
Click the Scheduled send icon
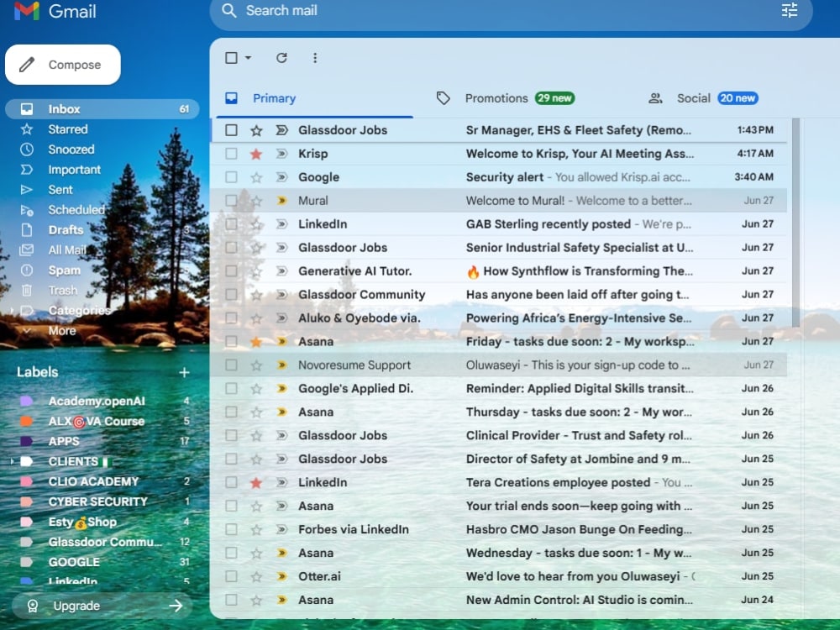(27, 210)
